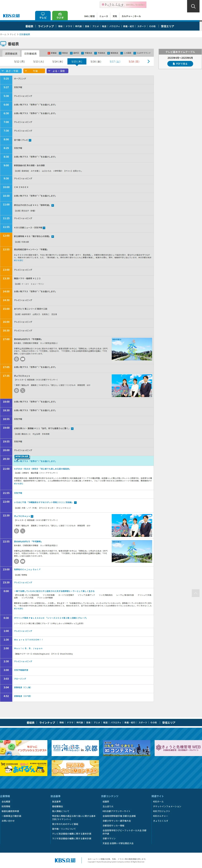Expand 続きを読む for the 12:55 program
The height and width of the screenshot is (868, 202).
(19, 260)
